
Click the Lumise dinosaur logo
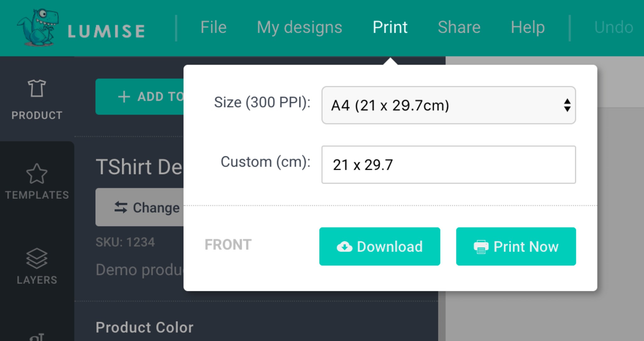(38, 27)
